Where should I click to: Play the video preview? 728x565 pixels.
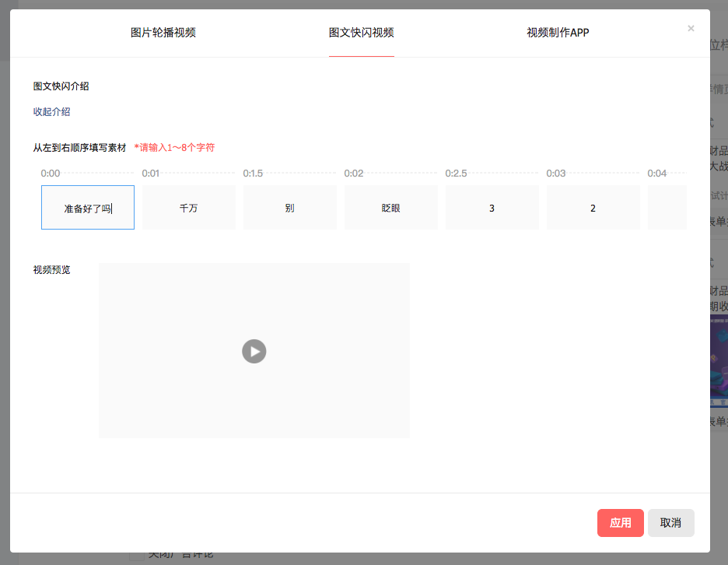click(x=254, y=351)
